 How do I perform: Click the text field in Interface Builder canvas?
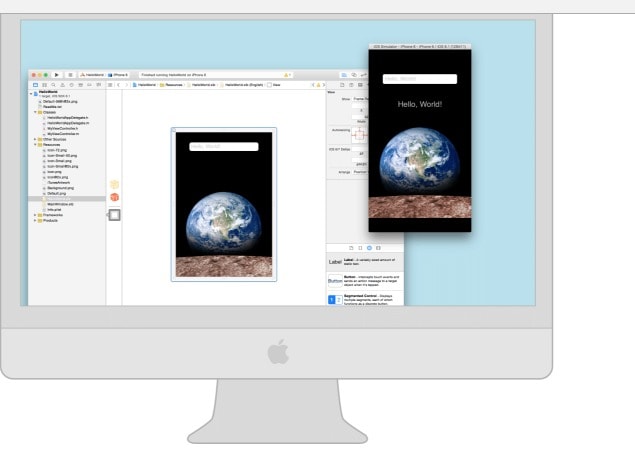pyautogui.click(x=224, y=147)
